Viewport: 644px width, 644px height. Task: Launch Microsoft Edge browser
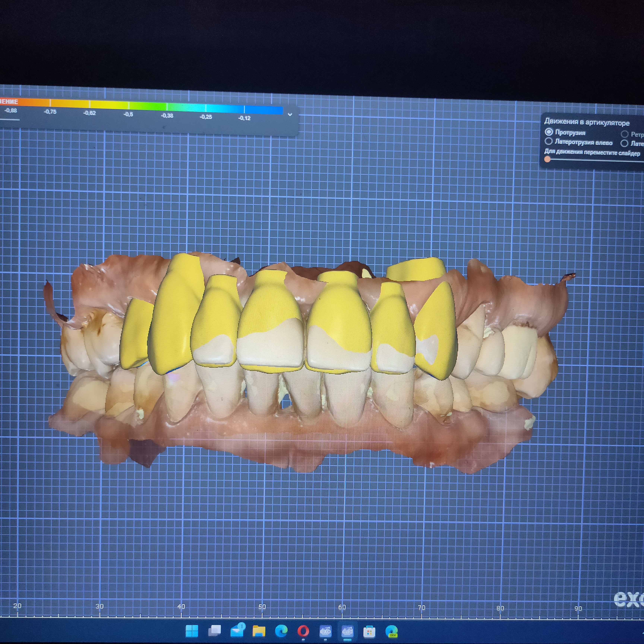(x=281, y=631)
